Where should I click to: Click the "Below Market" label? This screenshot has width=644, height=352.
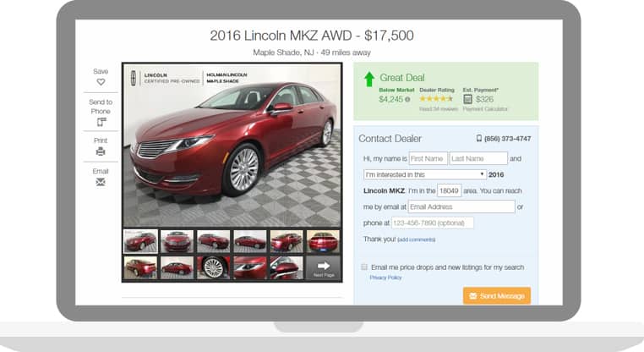tap(396, 90)
